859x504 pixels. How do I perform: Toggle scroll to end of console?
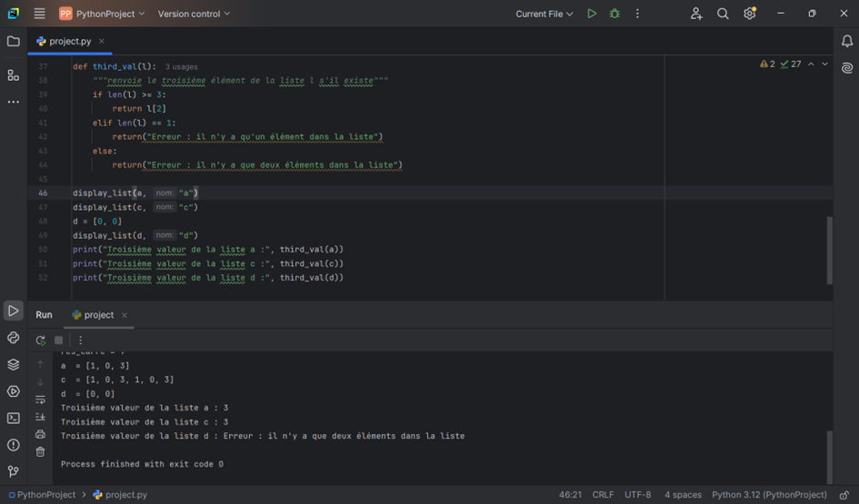(40, 417)
